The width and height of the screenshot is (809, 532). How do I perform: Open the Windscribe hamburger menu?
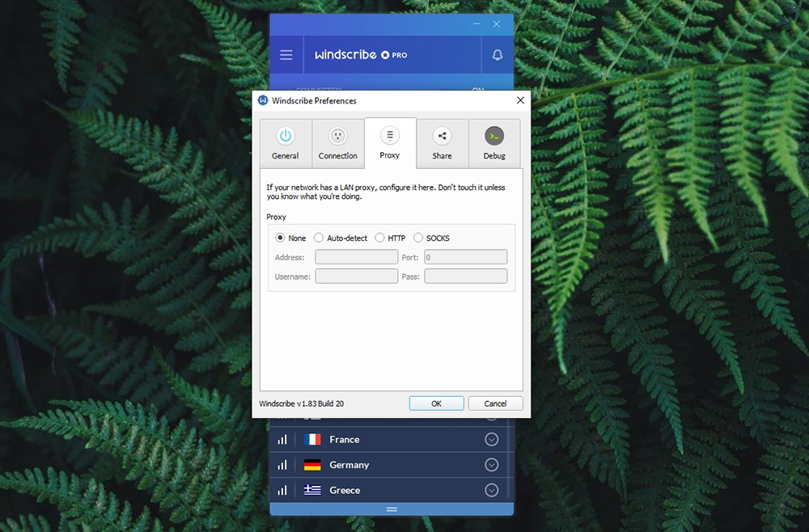click(286, 55)
